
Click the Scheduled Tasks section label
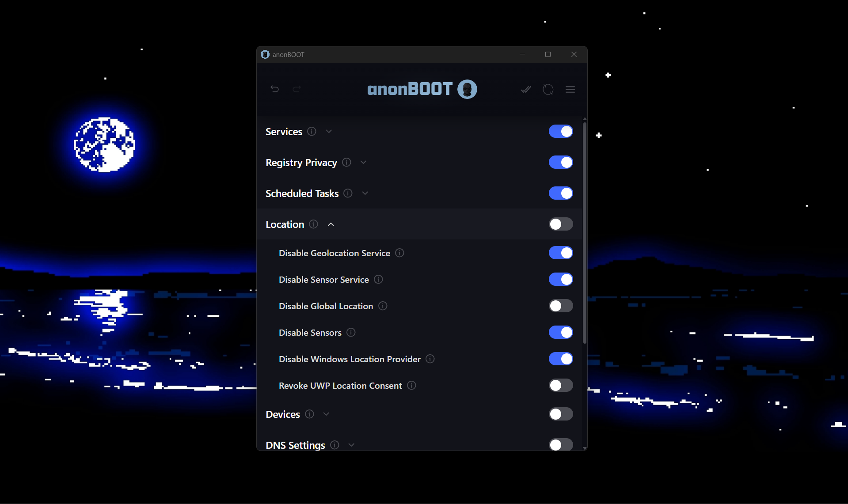point(301,193)
